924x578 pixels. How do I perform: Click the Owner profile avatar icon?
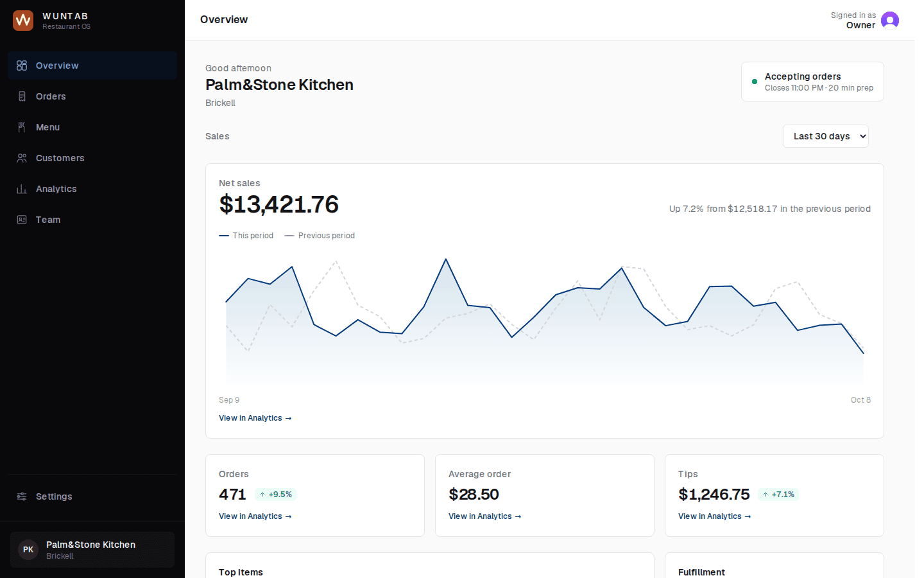point(890,21)
